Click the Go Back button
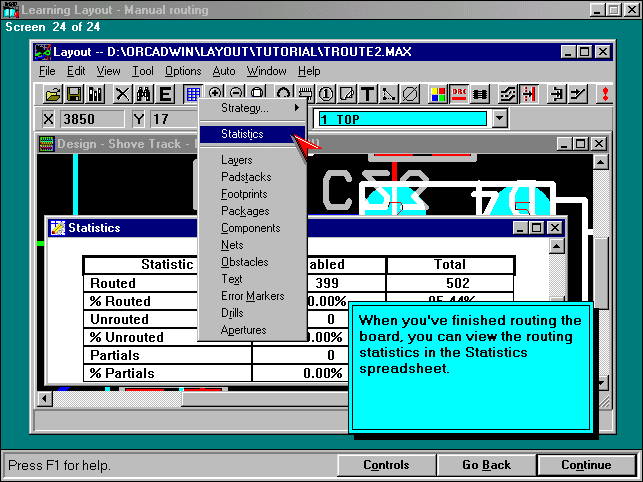The width and height of the screenshot is (643, 482). pyautogui.click(x=486, y=465)
